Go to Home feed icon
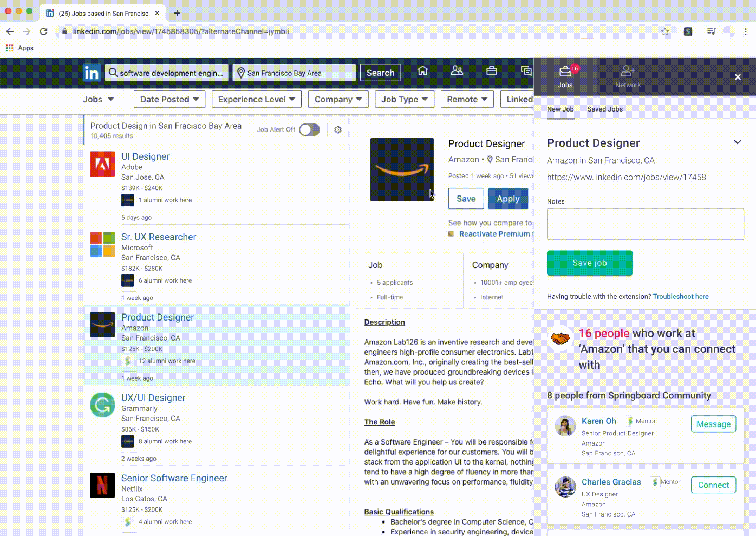Viewport: 756px width, 536px height. 422,71
